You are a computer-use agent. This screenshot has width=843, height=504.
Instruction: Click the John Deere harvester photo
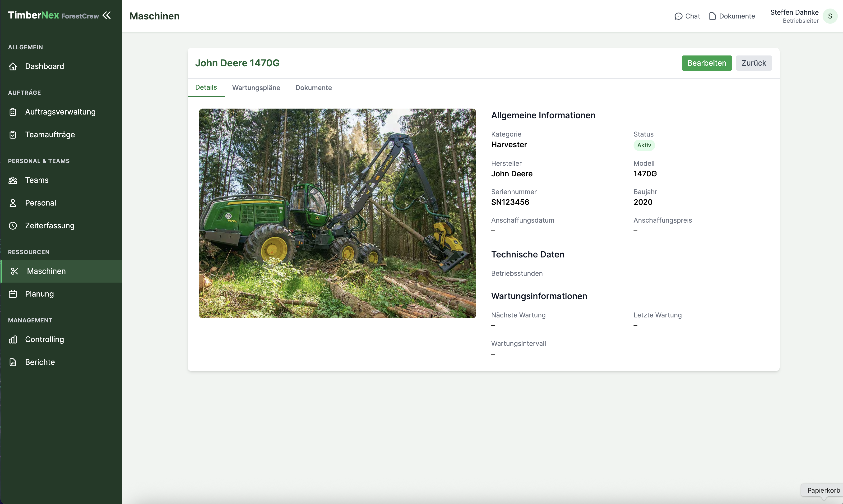[337, 214]
